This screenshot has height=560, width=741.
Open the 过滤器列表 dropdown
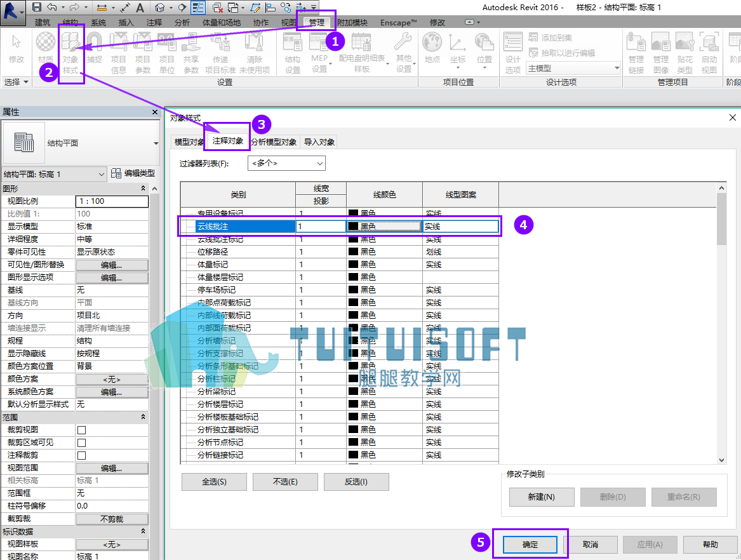(286, 164)
